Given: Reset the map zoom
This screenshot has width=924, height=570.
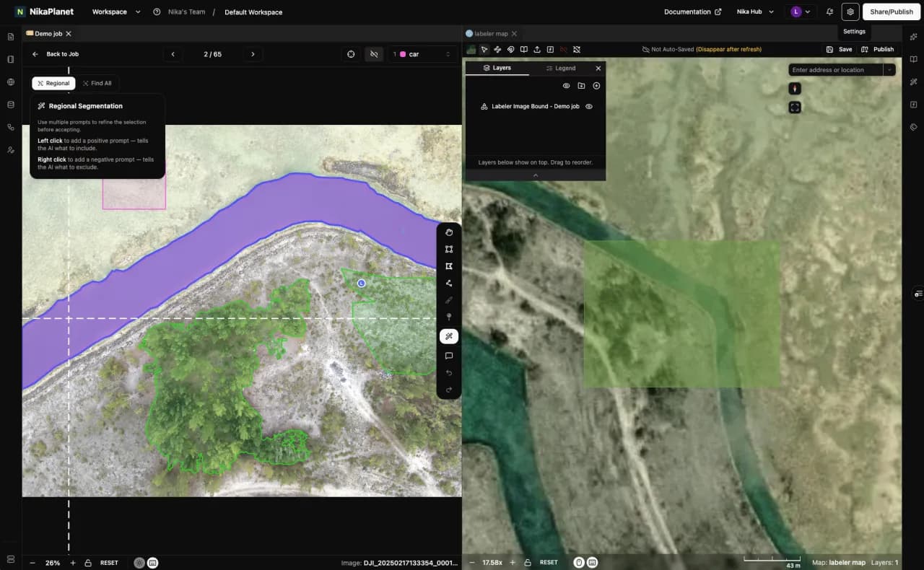Looking at the screenshot, I should coord(549,563).
